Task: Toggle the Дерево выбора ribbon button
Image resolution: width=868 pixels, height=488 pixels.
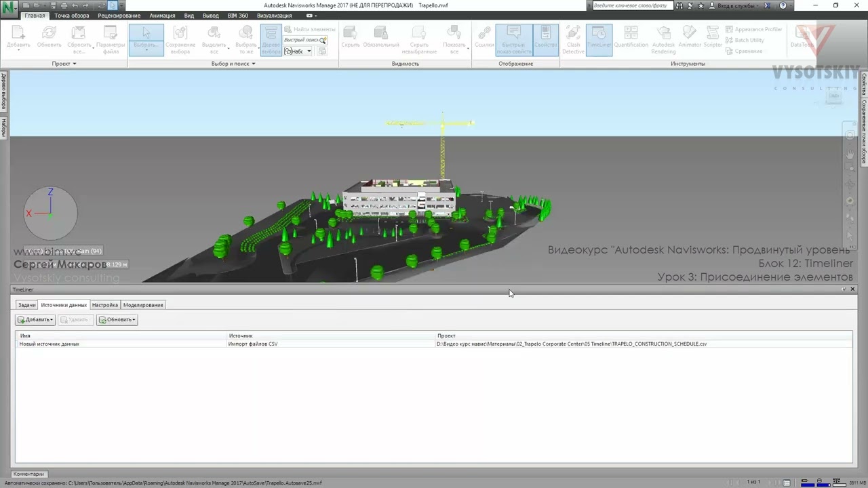Action: 271,40
